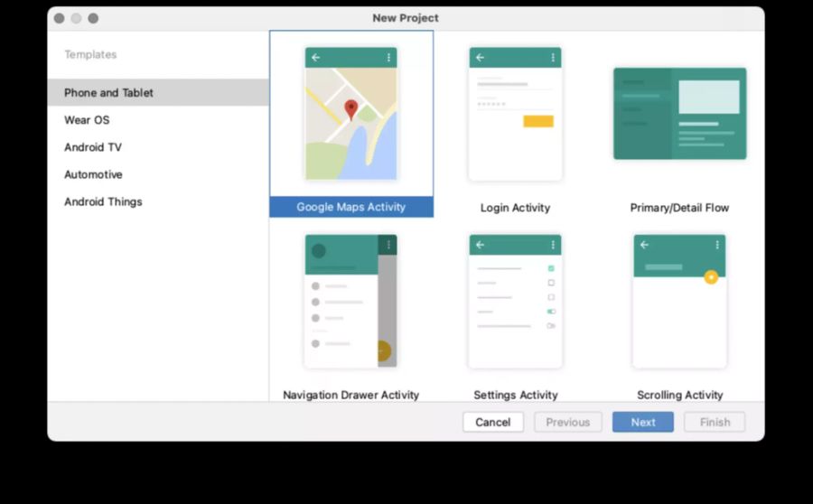
Task: Click the Primary/Detail Flow label
Action: click(679, 208)
